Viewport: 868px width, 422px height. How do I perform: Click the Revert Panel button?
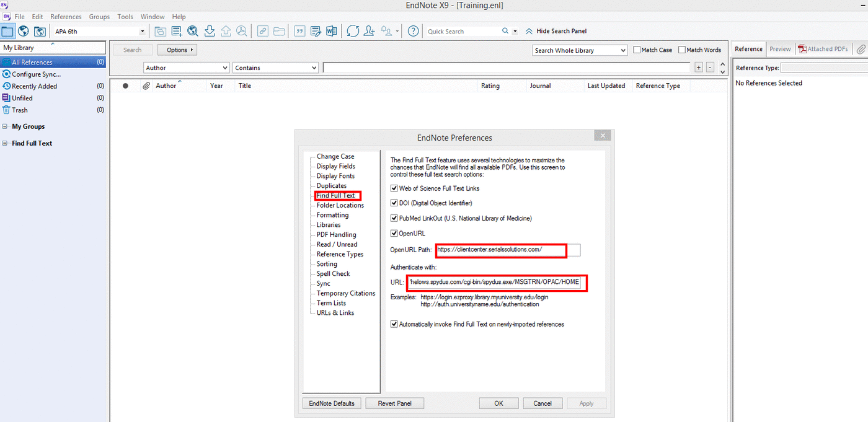coord(395,403)
